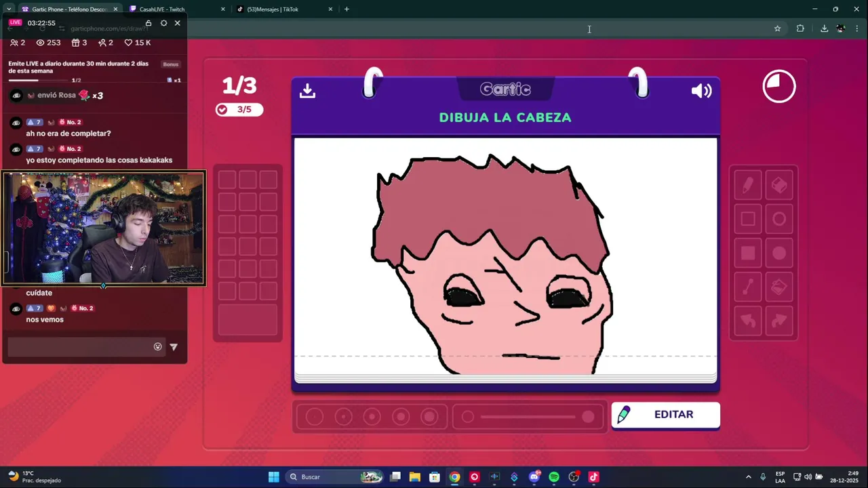Pick the filled circle tool

[x=779, y=253]
